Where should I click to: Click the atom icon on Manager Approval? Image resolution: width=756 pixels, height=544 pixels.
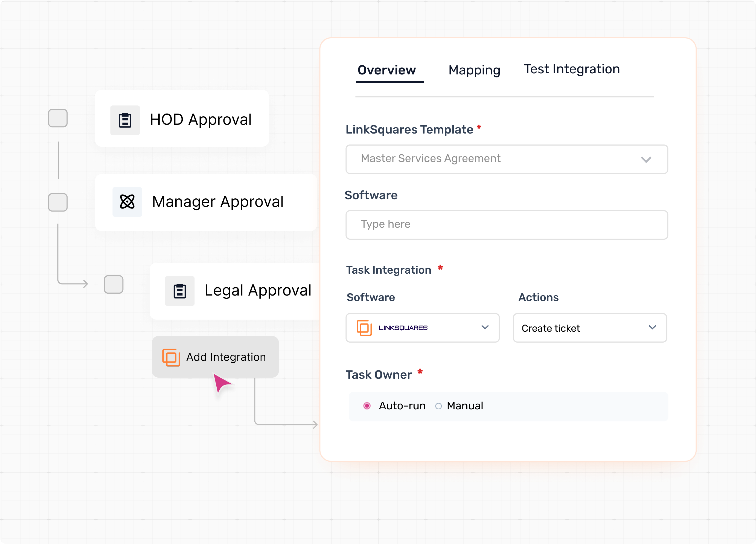coord(127,202)
